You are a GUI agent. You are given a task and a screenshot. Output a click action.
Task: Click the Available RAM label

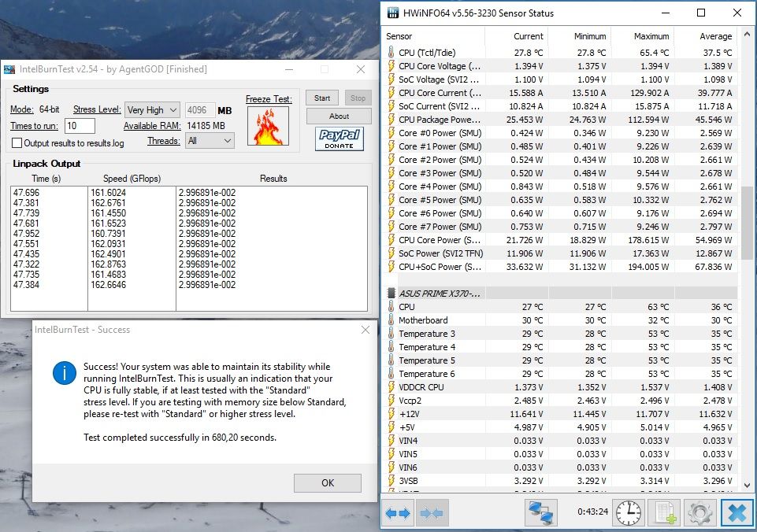click(152, 126)
